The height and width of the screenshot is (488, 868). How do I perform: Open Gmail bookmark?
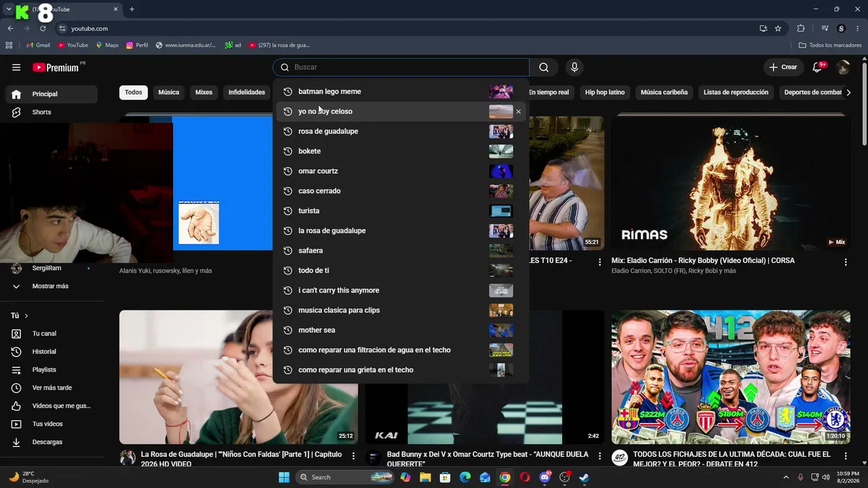[38, 45]
